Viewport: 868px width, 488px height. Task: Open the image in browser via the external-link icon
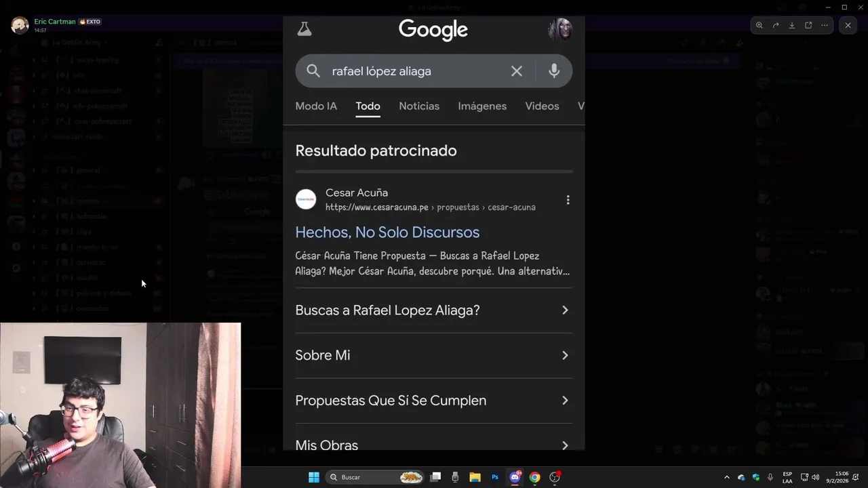[808, 25]
